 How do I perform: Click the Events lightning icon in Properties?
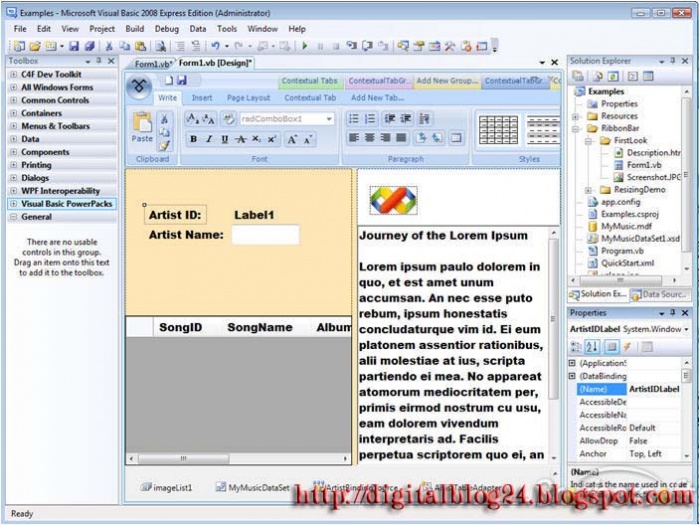point(628,346)
